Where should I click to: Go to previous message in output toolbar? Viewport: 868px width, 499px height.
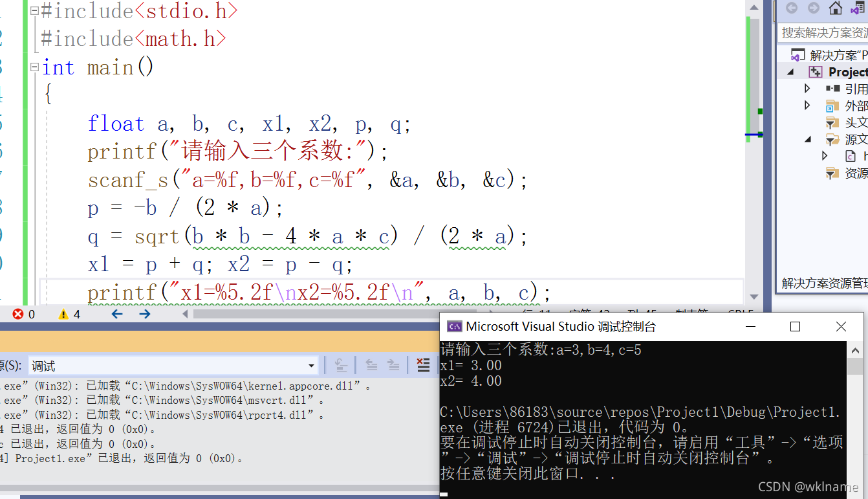tap(371, 365)
